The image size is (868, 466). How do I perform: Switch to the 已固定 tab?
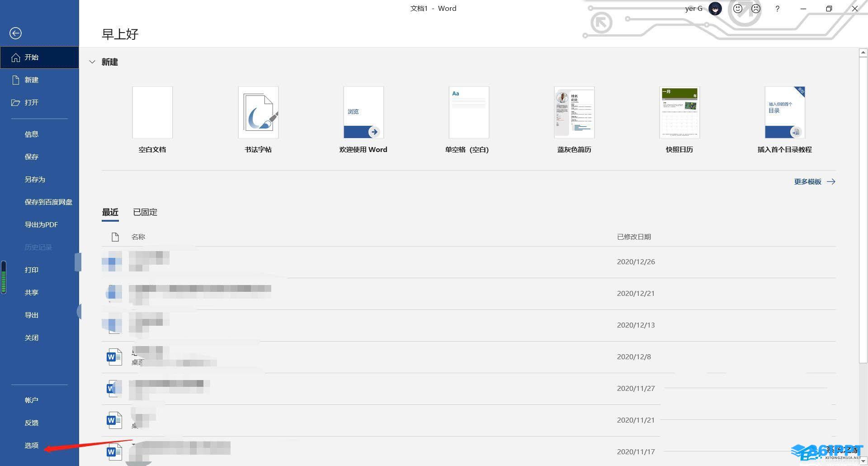[145, 212]
